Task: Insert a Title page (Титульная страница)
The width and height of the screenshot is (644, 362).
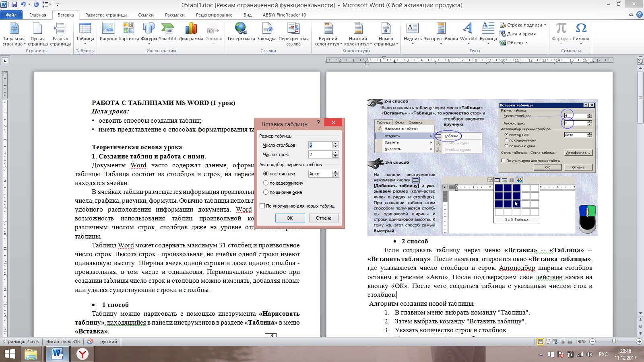Action: pos(14,34)
